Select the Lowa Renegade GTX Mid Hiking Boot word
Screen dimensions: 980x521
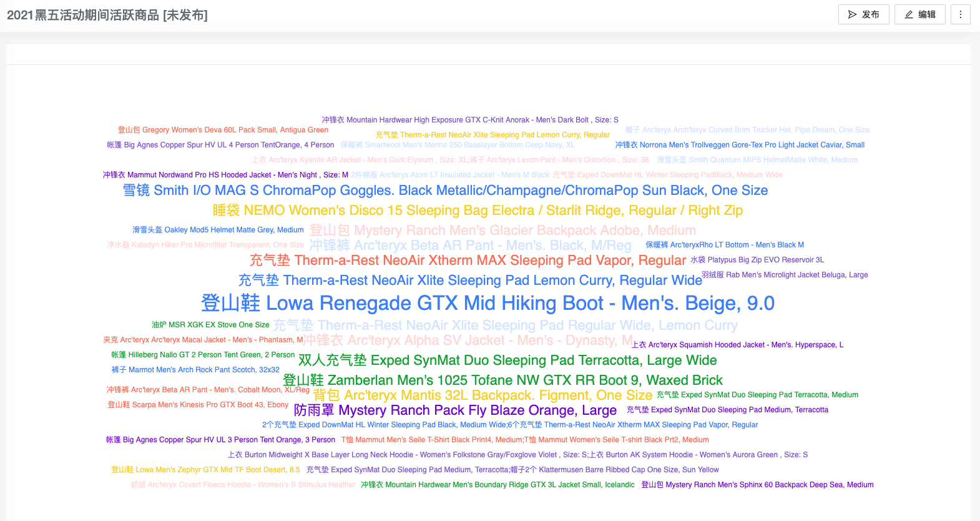click(488, 303)
